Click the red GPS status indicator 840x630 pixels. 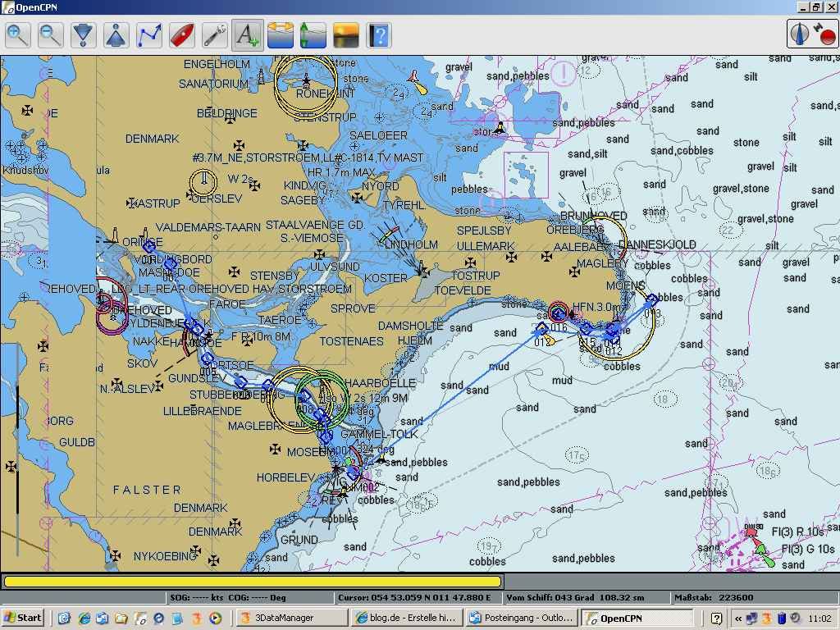(x=825, y=35)
